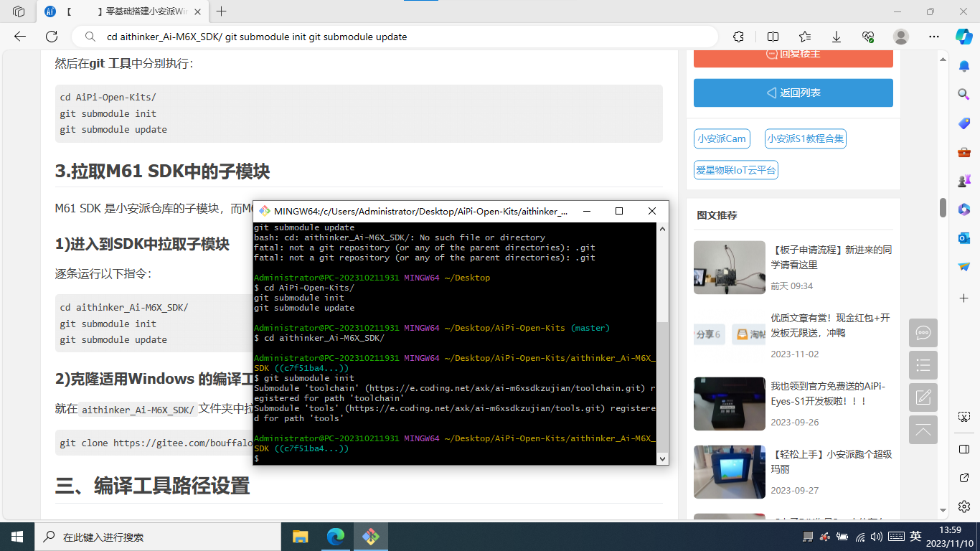Go back using the browser back arrow
Screen dimensions: 980x551
point(20,37)
